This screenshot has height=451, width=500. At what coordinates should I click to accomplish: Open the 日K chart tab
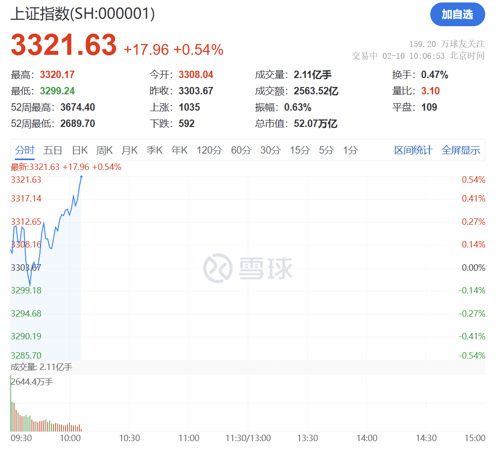pos(80,150)
